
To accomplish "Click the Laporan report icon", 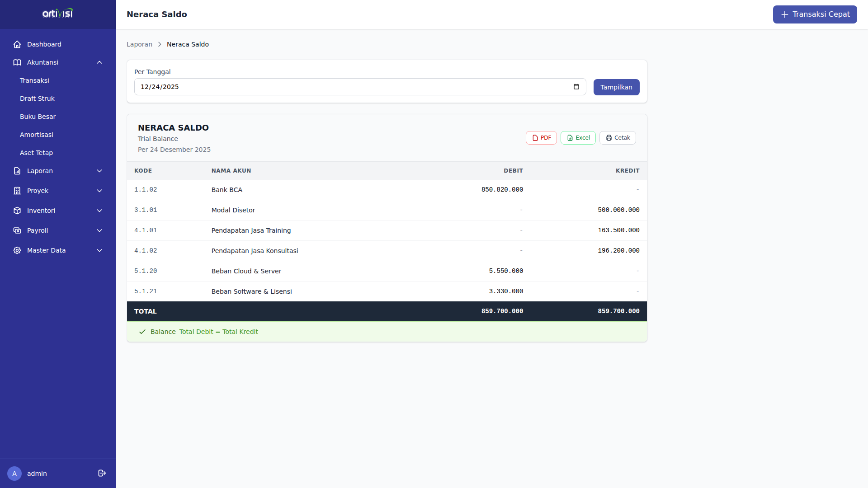I will click(17, 171).
